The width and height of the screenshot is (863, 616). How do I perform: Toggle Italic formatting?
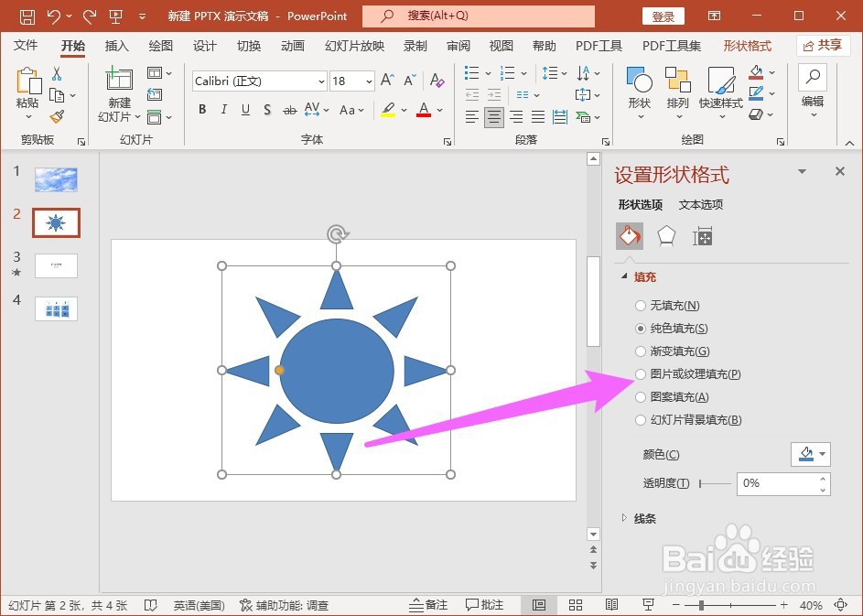pyautogui.click(x=224, y=110)
